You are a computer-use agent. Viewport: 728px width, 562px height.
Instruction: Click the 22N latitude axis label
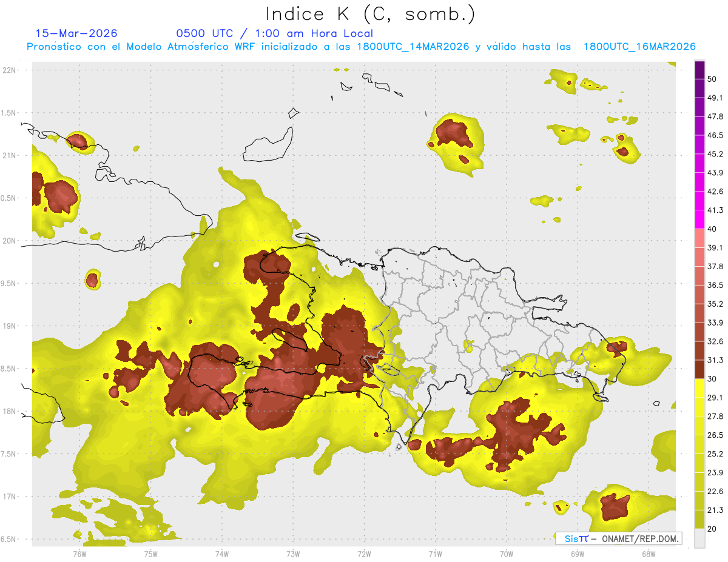(10, 70)
